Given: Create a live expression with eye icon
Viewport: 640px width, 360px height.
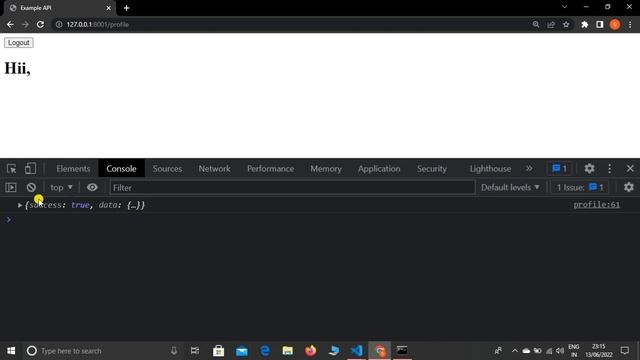Looking at the screenshot, I should point(92,187).
